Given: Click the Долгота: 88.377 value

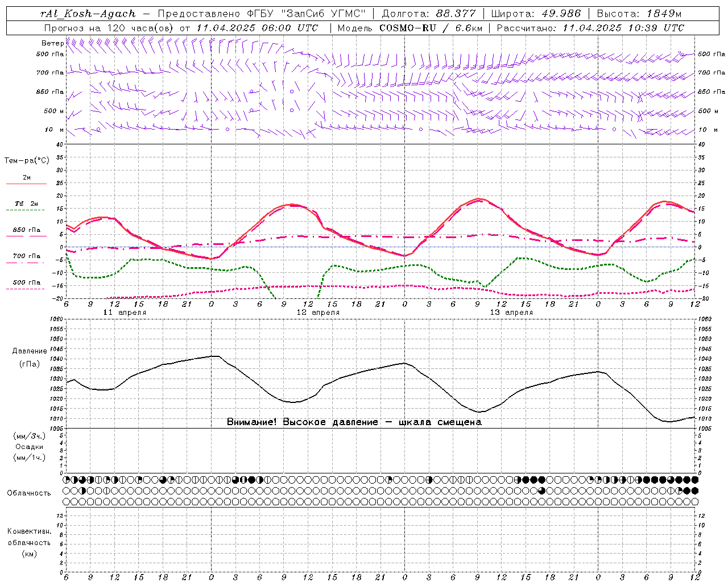Looking at the screenshot, I should [429, 14].
